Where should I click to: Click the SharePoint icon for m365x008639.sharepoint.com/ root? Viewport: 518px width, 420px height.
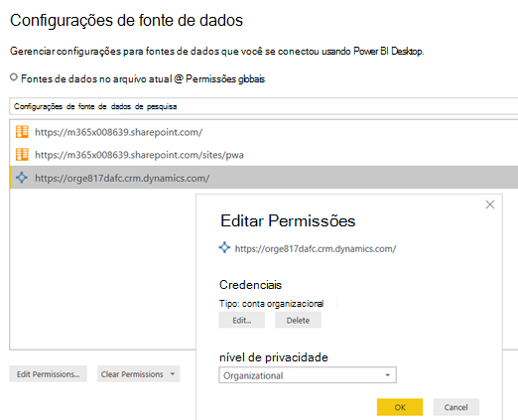coord(22,132)
